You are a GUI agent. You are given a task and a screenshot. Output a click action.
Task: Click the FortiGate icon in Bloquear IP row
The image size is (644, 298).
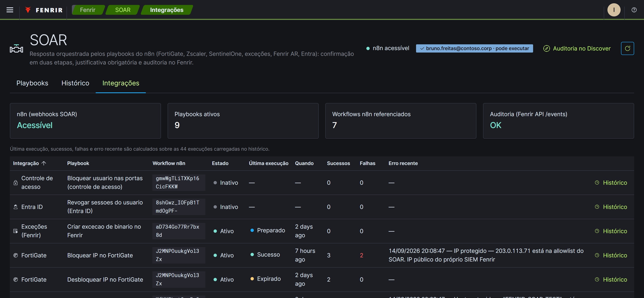tap(15, 255)
